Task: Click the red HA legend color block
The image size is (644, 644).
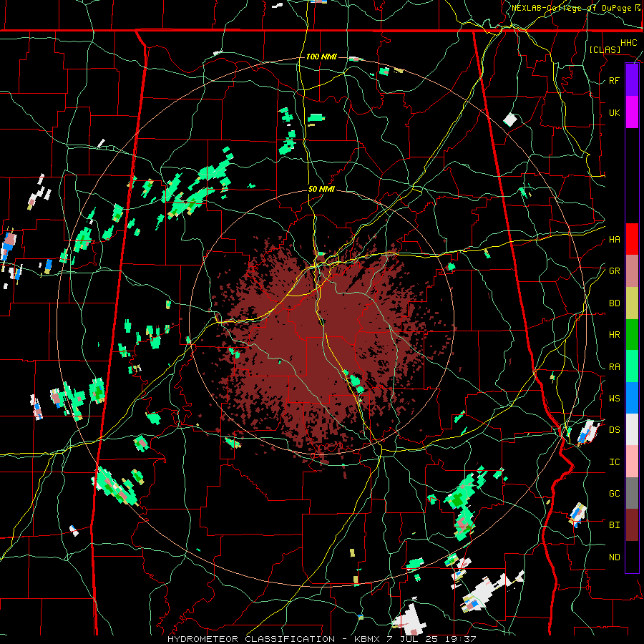Action: [632, 239]
